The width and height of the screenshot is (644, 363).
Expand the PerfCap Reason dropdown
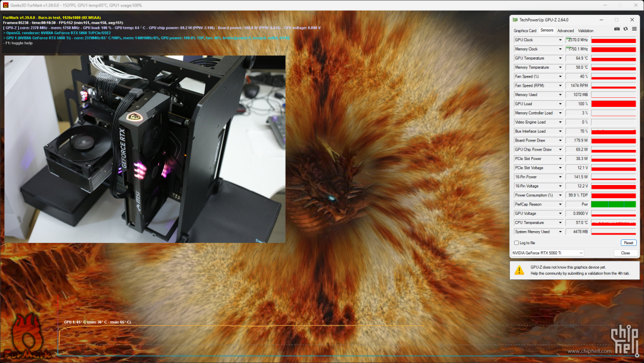pyautogui.click(x=560, y=204)
